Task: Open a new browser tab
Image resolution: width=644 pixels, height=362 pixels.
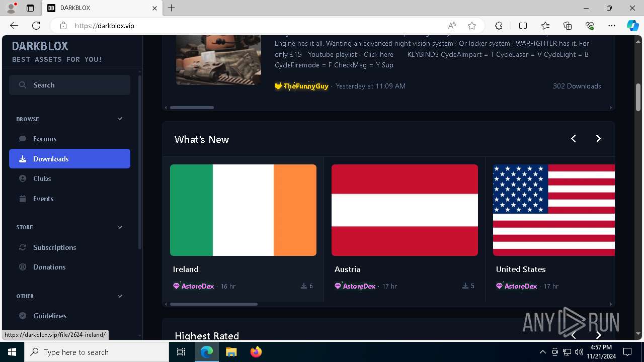Action: tap(172, 8)
